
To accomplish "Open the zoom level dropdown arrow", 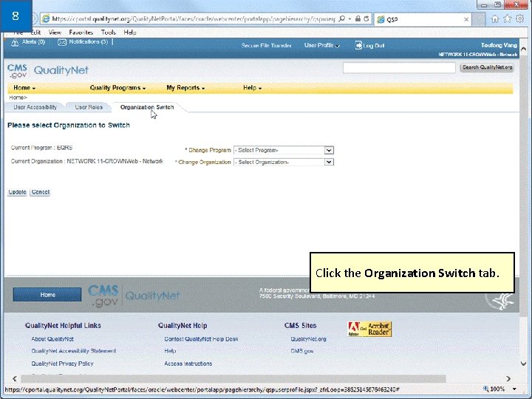I will point(514,389).
